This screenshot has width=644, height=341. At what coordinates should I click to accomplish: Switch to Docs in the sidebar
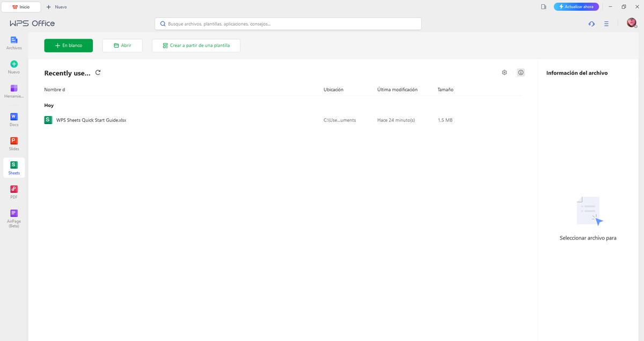coord(14,119)
